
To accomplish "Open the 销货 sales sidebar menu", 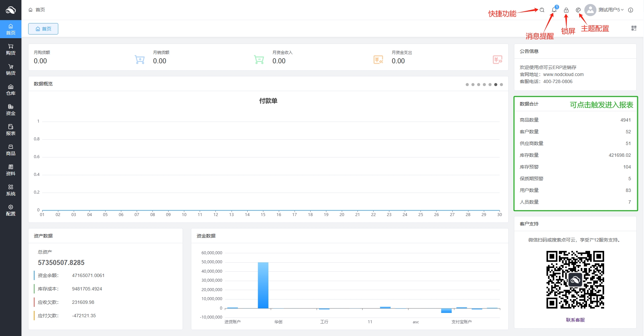I will [11, 69].
